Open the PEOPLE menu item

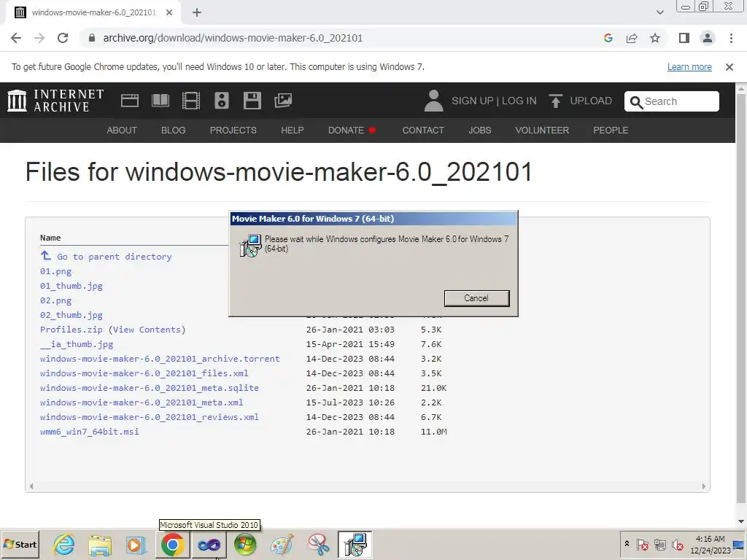point(611,130)
